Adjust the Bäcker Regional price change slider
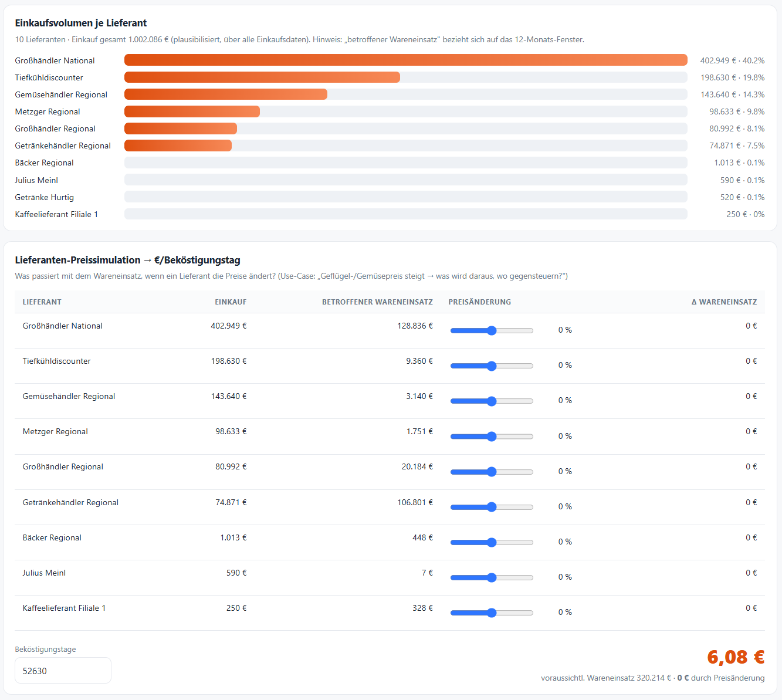782x700 pixels. tap(492, 542)
